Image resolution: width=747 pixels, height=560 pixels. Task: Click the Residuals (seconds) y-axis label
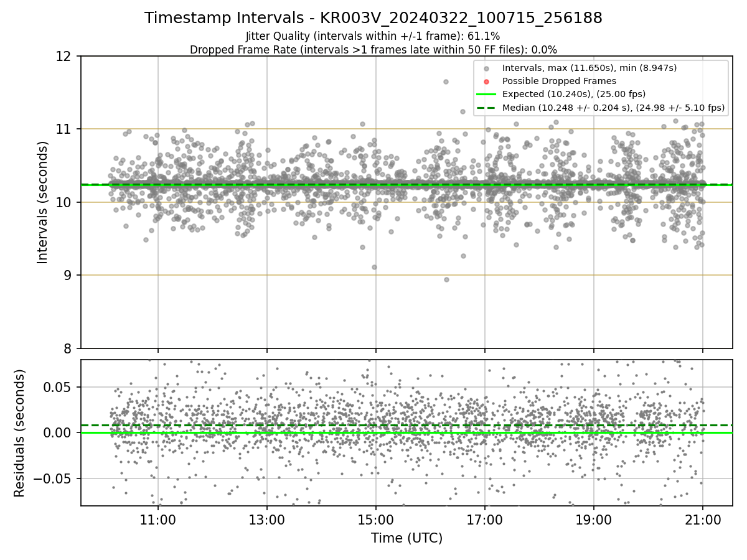point(19,433)
